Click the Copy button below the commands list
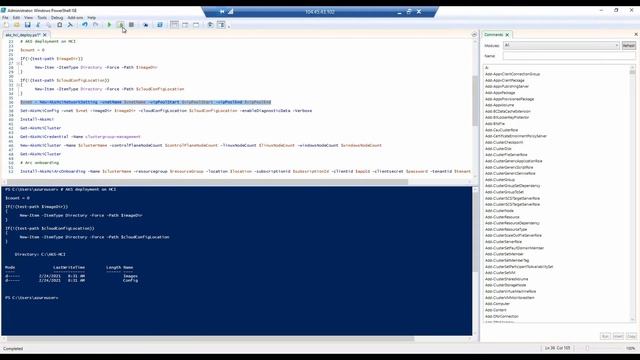Image resolution: width=640 pixels, height=360 pixels. (x=631, y=336)
